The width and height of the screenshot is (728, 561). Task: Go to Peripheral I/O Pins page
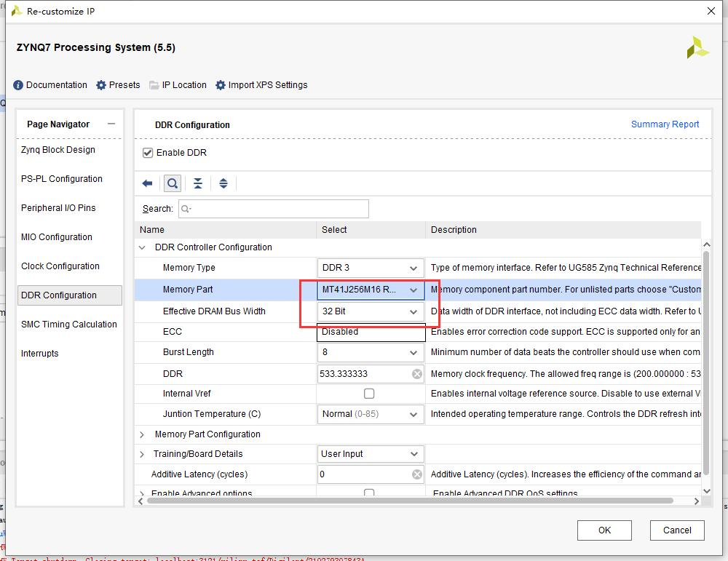pyautogui.click(x=58, y=208)
